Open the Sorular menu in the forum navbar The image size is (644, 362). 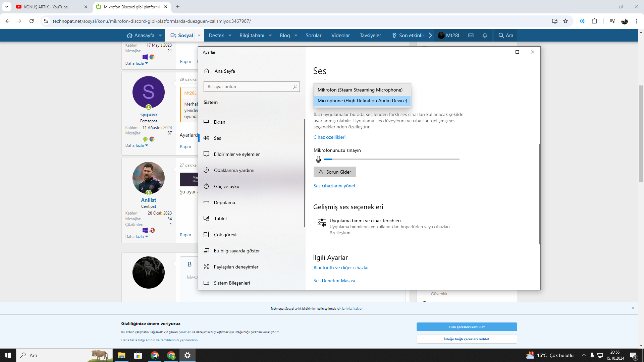click(x=313, y=36)
